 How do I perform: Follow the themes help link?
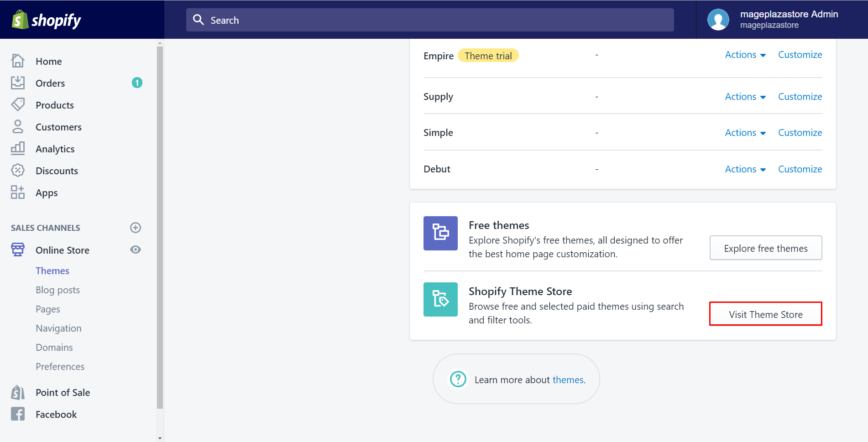point(568,380)
